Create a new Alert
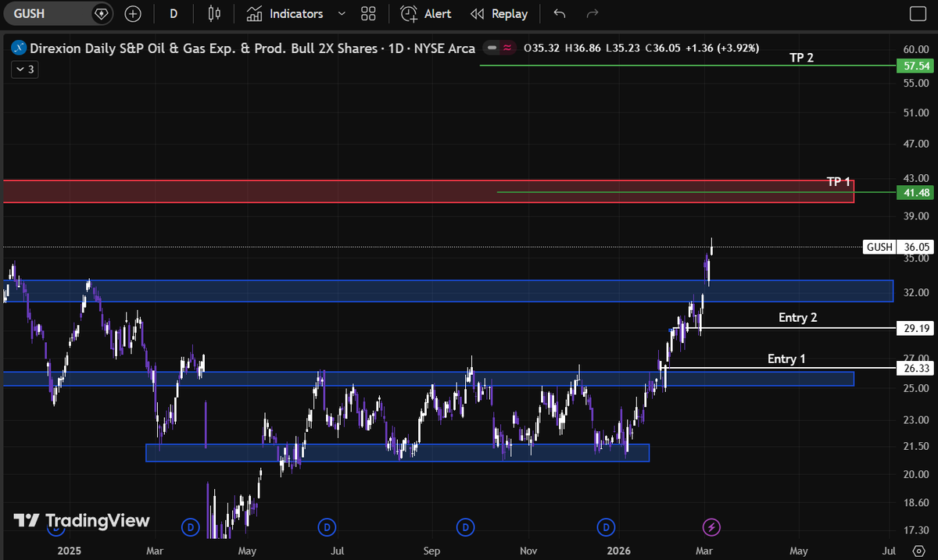The height and width of the screenshot is (560, 938). coord(425,14)
